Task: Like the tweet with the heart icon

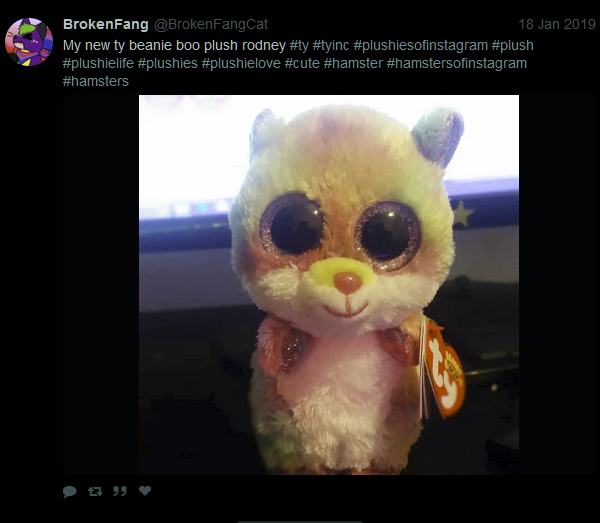Action: 145,490
